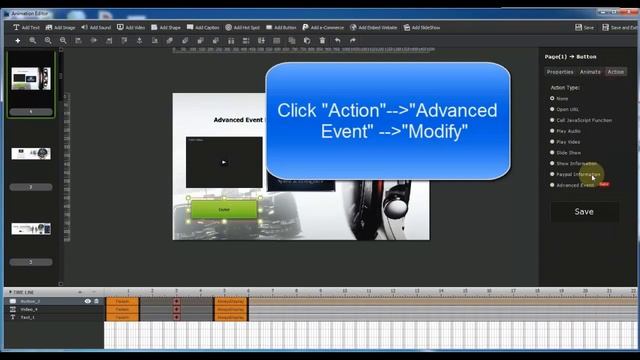
Task: Switch to the Action tab
Action: tap(616, 72)
